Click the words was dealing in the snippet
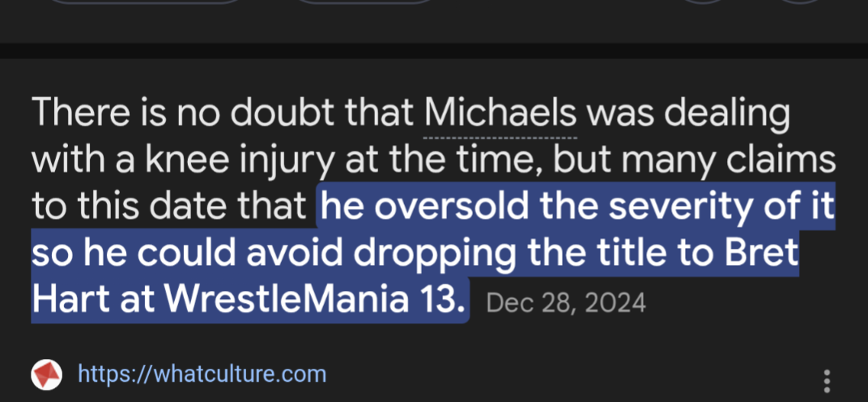This screenshot has width=868, height=402. pyautogui.click(x=688, y=113)
